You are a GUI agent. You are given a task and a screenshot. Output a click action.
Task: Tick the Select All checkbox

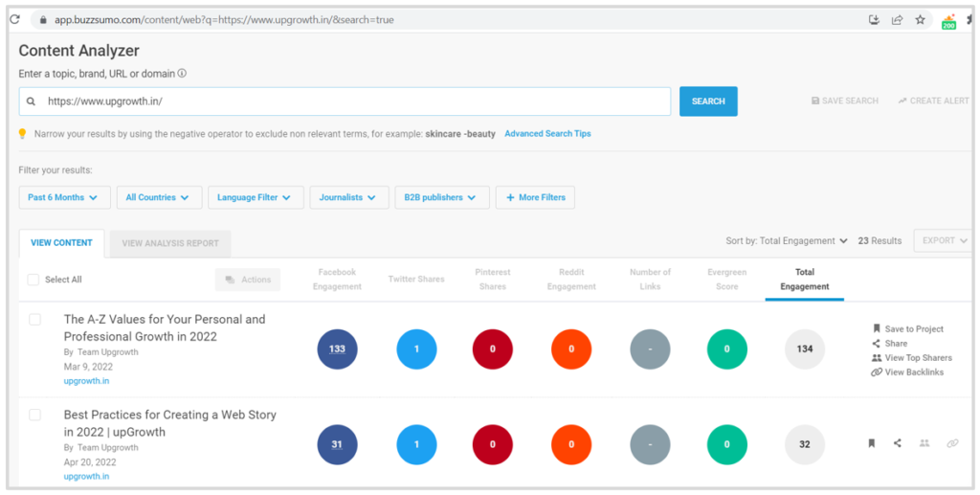33,280
